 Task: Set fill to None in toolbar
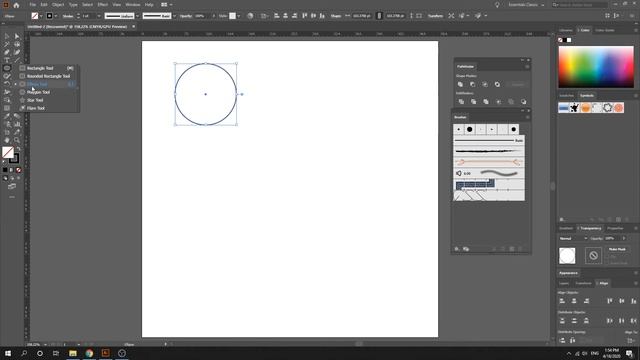pos(18,170)
